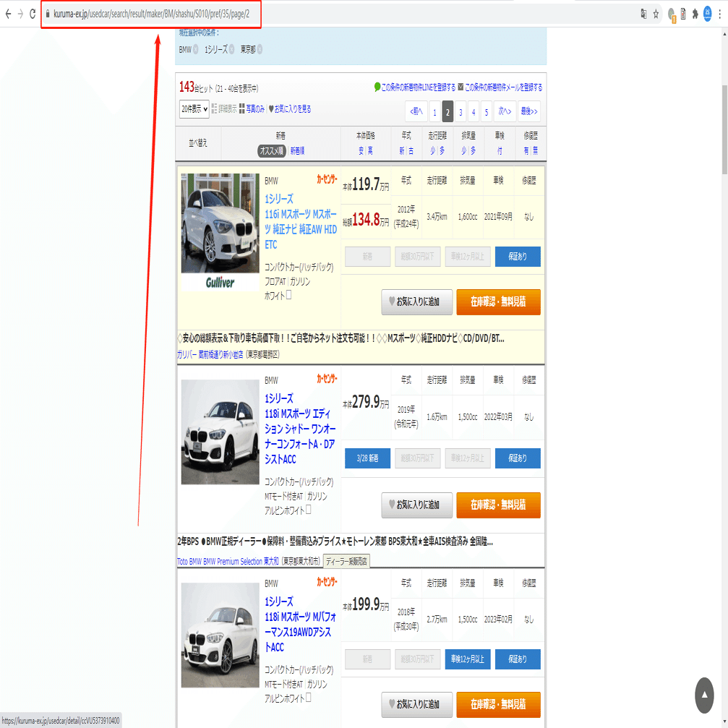Viewport: 728px width, 728px height.
Task: Go back with the browser back arrow
Action: click(8, 14)
